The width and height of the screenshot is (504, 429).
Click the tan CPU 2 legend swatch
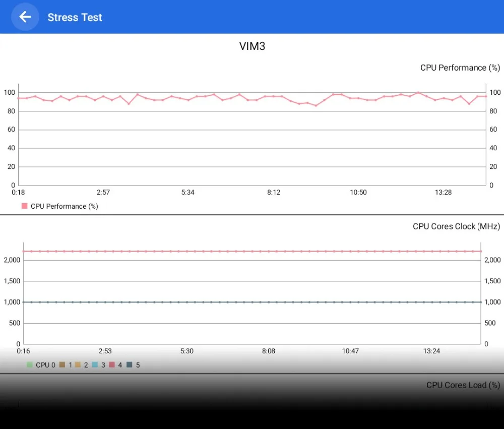(x=78, y=364)
